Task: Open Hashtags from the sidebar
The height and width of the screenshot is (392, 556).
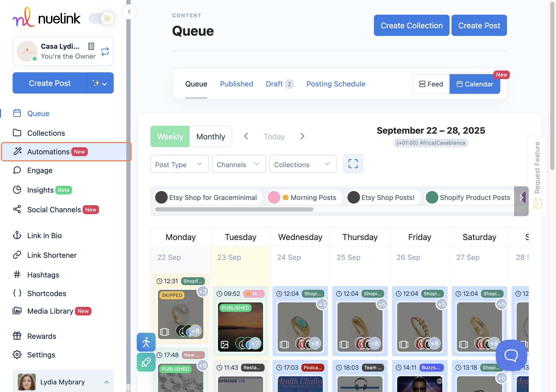Action: click(x=43, y=275)
